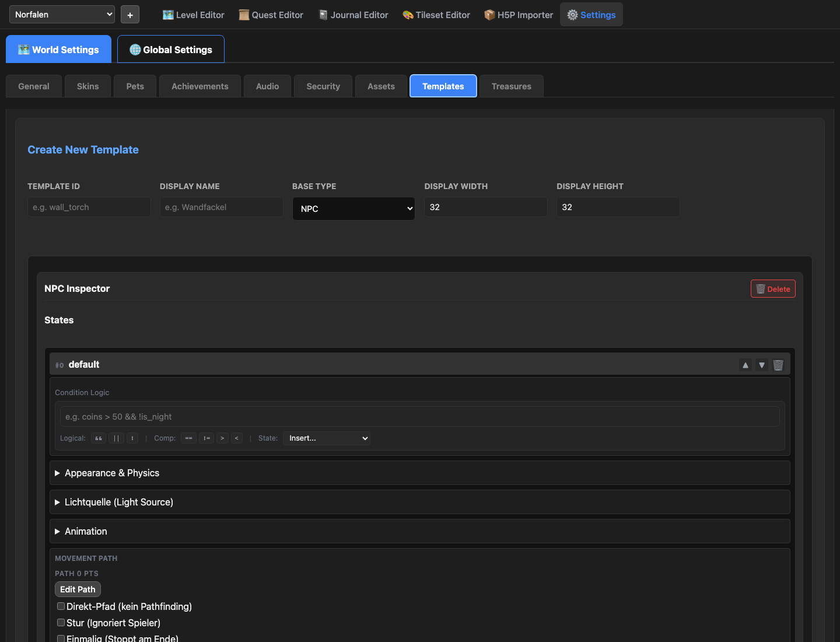Click the plus button beside world selector
840x642 pixels.
[x=129, y=15]
